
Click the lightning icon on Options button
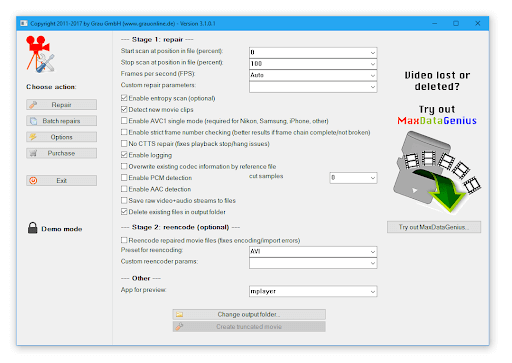(x=33, y=137)
